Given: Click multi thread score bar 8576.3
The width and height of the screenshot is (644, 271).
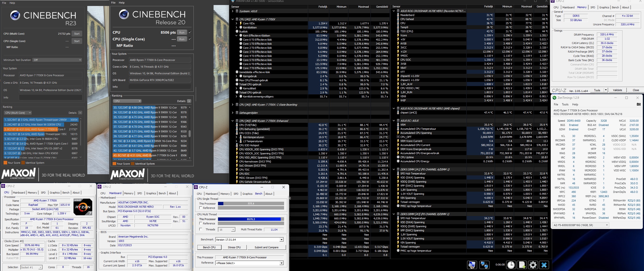Looking at the screenshot, I should click(251, 219).
